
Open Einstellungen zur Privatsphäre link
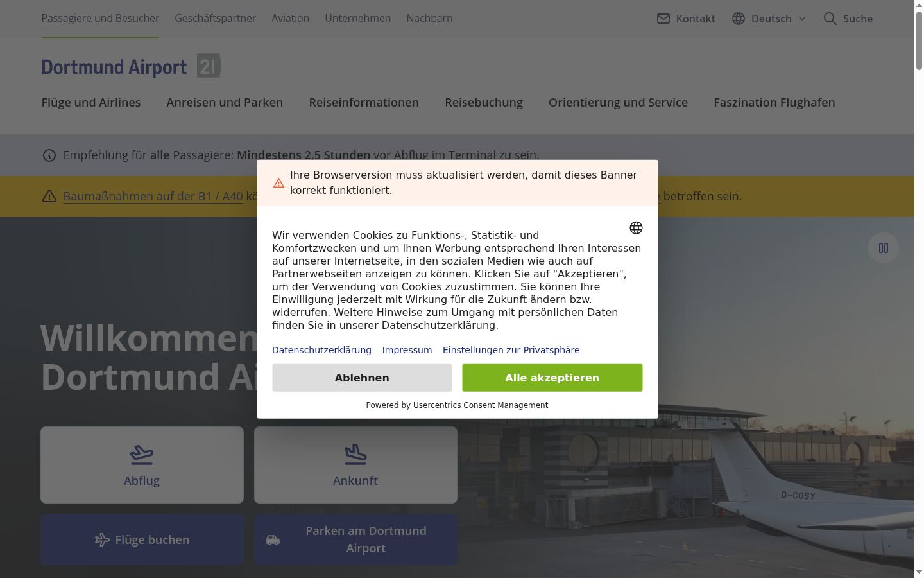coord(511,350)
